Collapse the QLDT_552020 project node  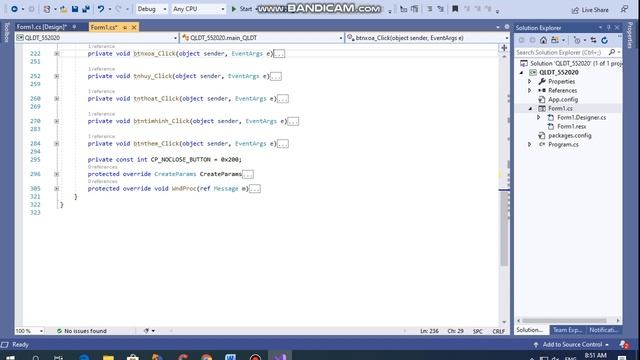pos(521,73)
